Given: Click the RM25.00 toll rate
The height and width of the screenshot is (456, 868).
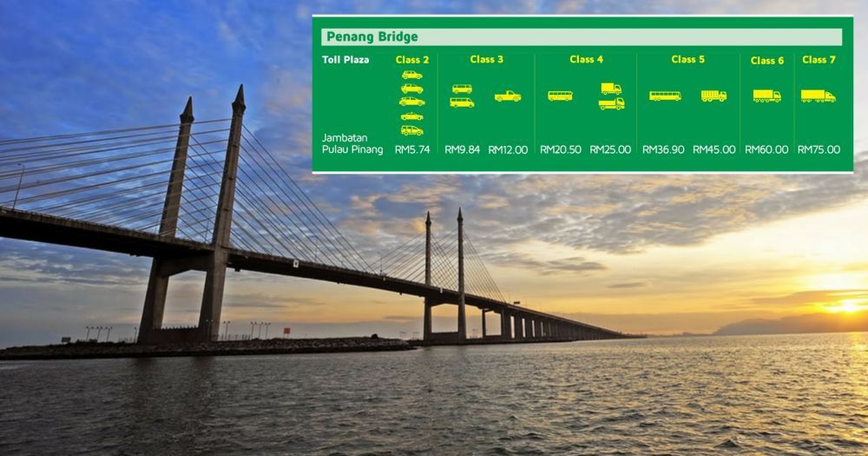Looking at the screenshot, I should (x=610, y=149).
